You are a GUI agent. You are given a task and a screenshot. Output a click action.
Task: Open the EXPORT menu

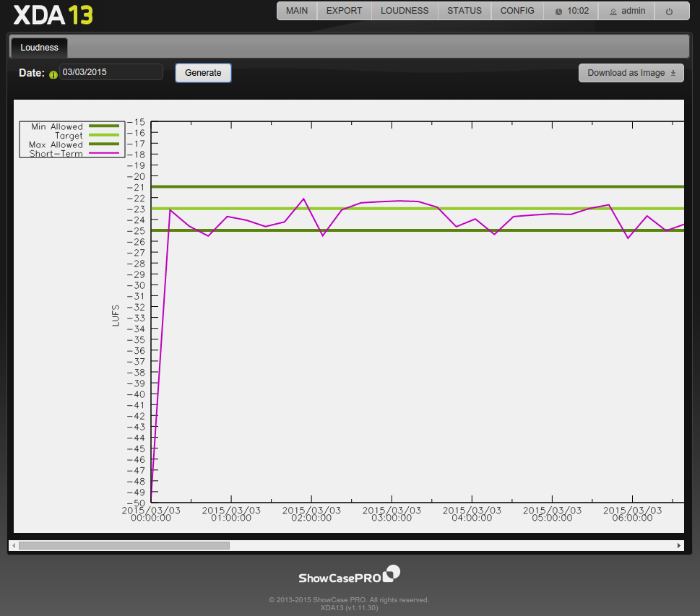(345, 11)
